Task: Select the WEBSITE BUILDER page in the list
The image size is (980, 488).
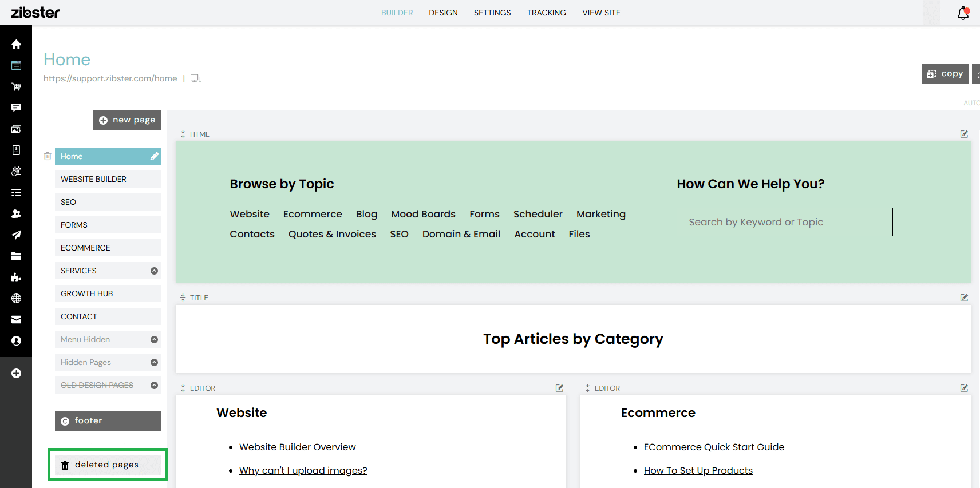Action: [108, 179]
